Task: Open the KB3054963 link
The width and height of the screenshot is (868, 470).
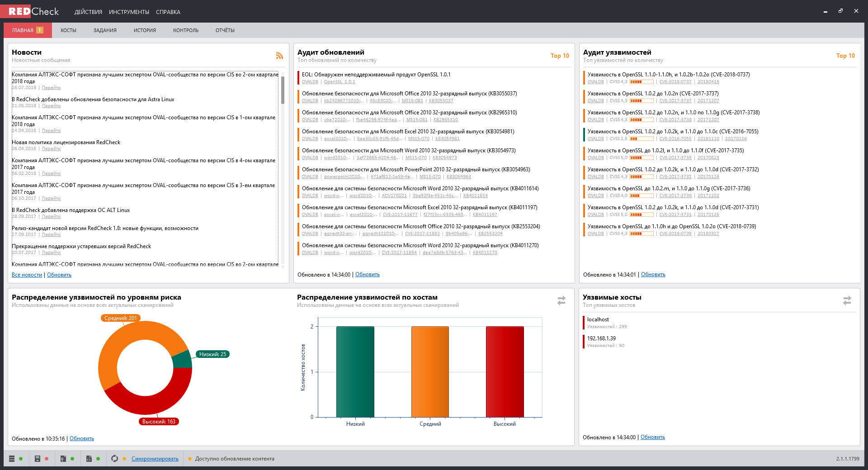Action: click(x=459, y=177)
